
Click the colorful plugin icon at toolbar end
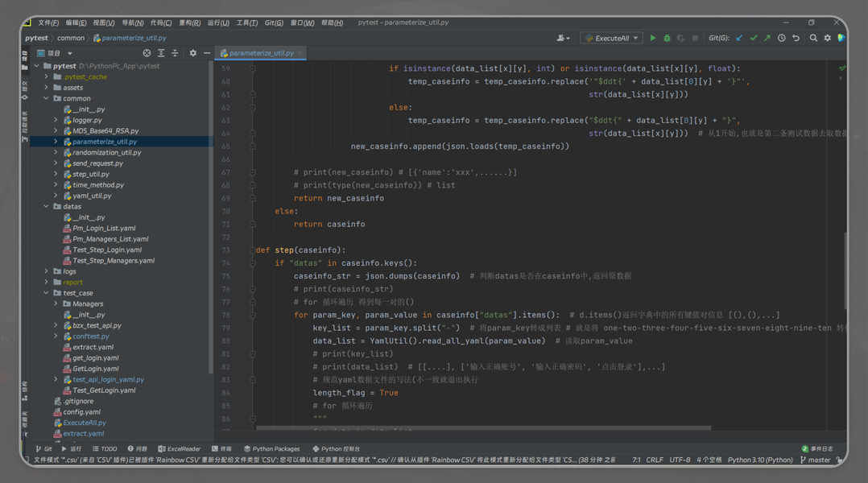coord(841,38)
